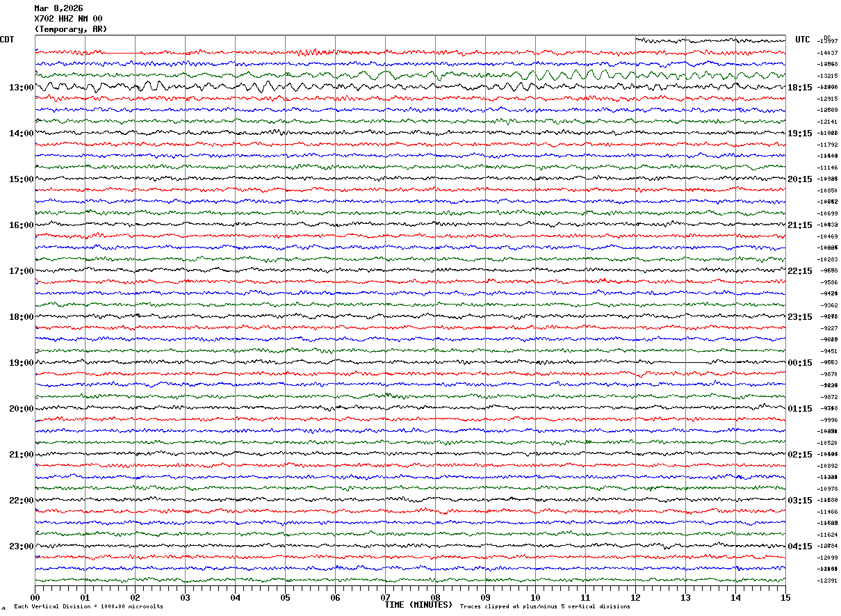This screenshot has height=616, width=841.
Task: Click the "01" minute axis label
Action: (x=85, y=597)
